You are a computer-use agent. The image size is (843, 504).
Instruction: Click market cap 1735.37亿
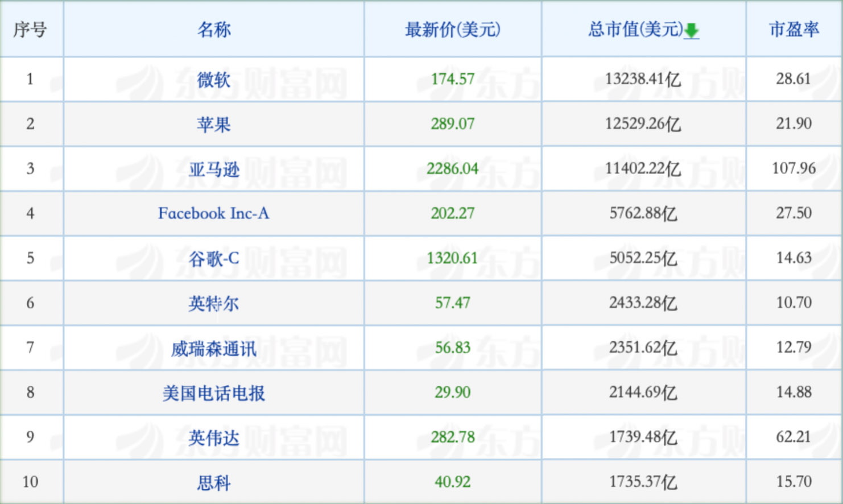tap(643, 482)
